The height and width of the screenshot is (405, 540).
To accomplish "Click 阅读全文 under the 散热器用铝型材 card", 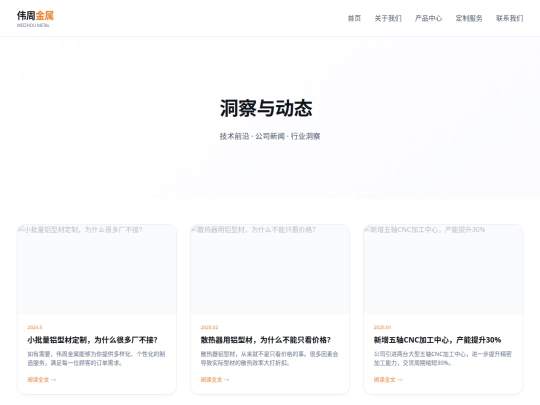I will coord(215,380).
